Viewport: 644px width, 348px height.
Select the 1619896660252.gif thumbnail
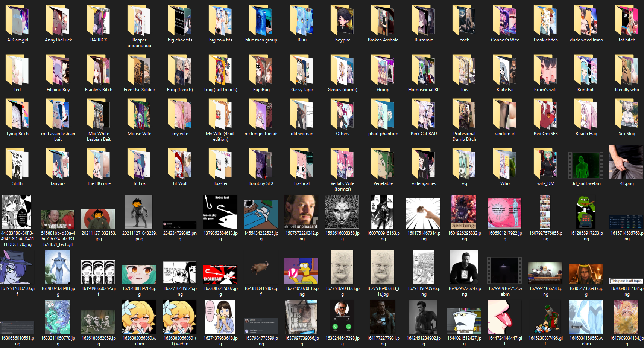point(98,272)
